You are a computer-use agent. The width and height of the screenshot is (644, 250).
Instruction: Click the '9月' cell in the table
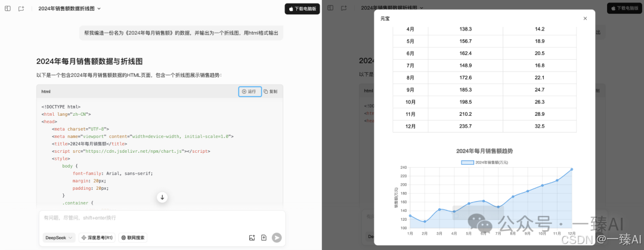pyautogui.click(x=410, y=89)
